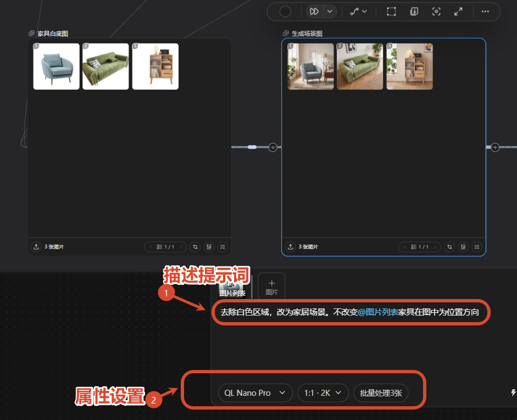
Task: Open the three-dots more menu in toolbar
Action: (485, 12)
